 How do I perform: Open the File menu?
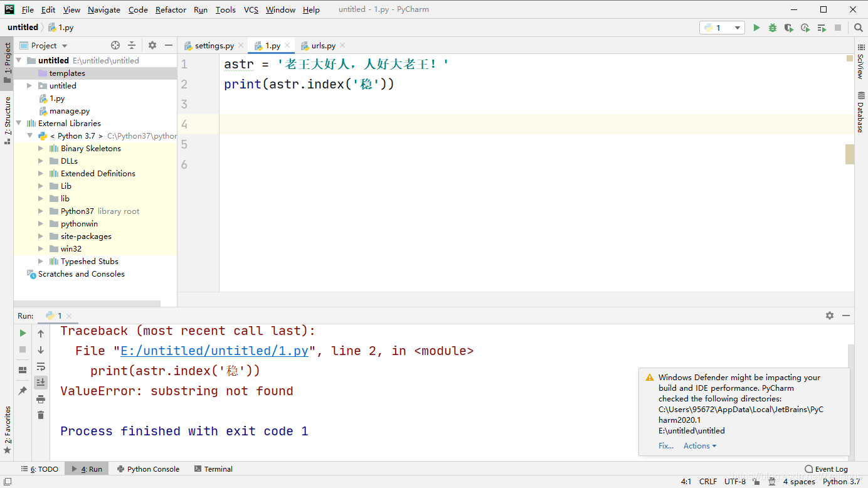[x=28, y=9]
